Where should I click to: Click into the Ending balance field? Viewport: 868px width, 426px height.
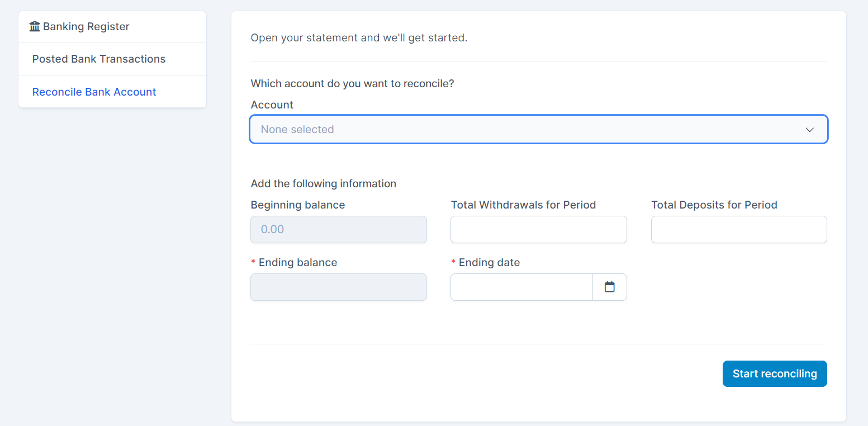(338, 287)
